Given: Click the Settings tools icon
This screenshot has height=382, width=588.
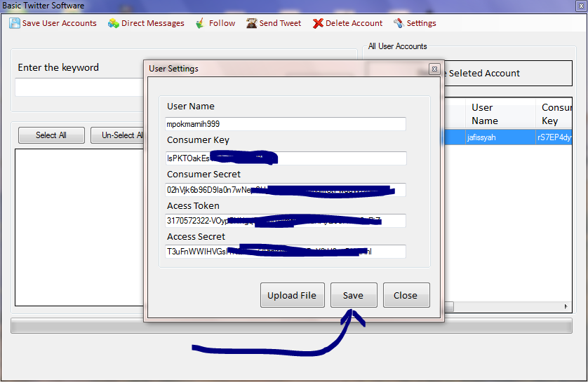Looking at the screenshot, I should pos(399,23).
